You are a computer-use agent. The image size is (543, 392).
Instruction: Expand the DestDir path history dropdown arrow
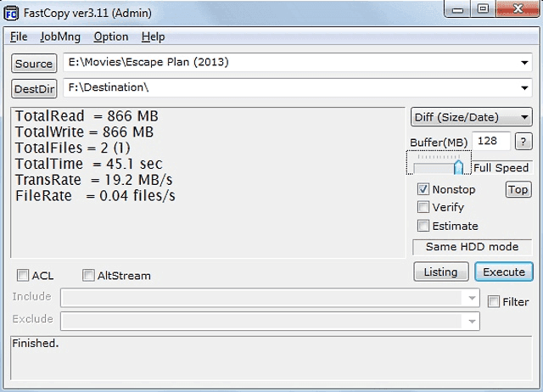click(x=525, y=87)
